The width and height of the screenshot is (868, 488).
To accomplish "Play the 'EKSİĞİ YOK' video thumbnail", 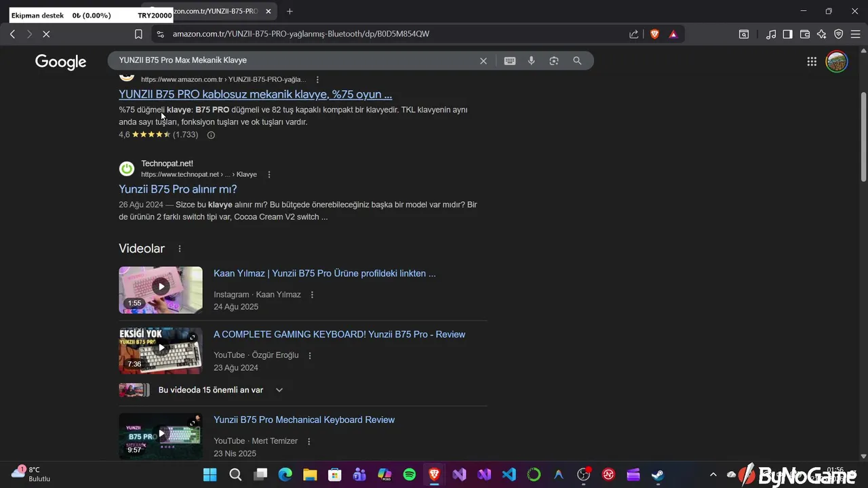I will pyautogui.click(x=161, y=350).
